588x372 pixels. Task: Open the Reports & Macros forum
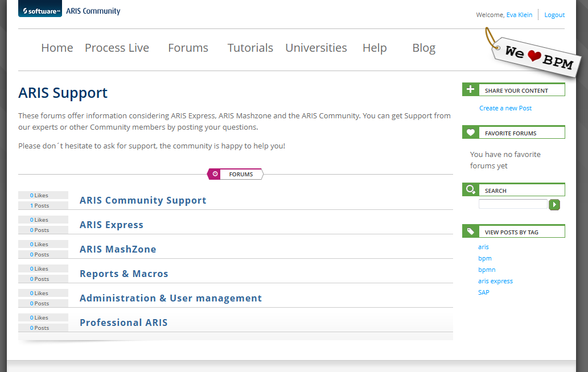pos(124,274)
